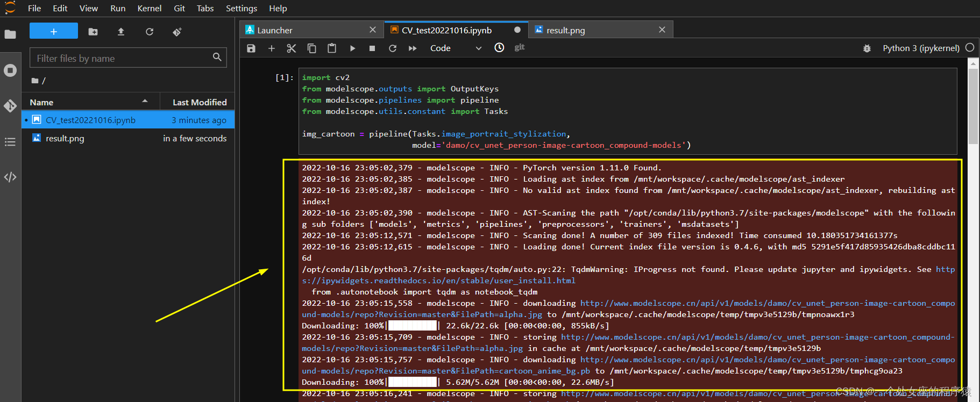Run the selected cell
980x402 pixels.
click(x=352, y=48)
